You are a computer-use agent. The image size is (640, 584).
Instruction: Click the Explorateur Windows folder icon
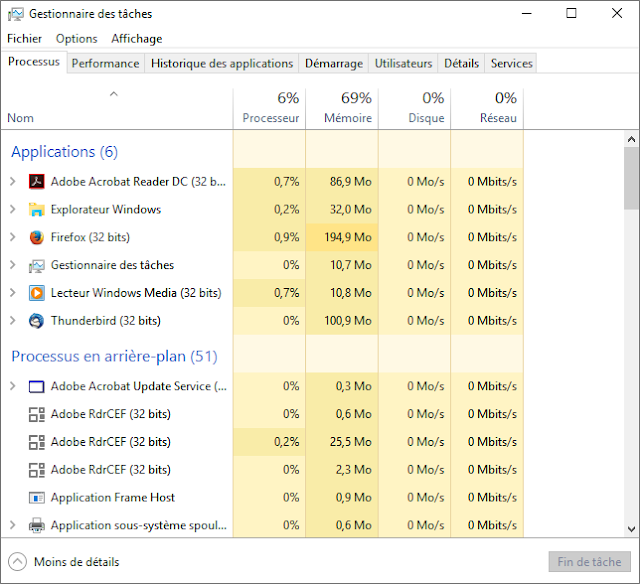click(x=37, y=209)
